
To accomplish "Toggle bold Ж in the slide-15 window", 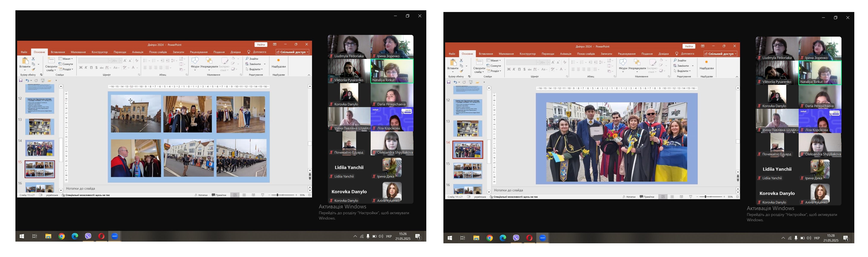I will pos(80,67).
